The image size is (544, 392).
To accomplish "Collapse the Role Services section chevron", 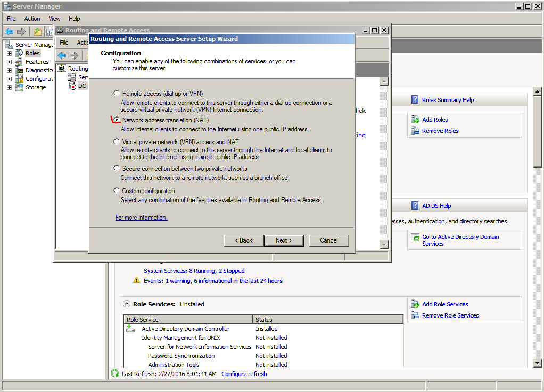I will pos(127,304).
